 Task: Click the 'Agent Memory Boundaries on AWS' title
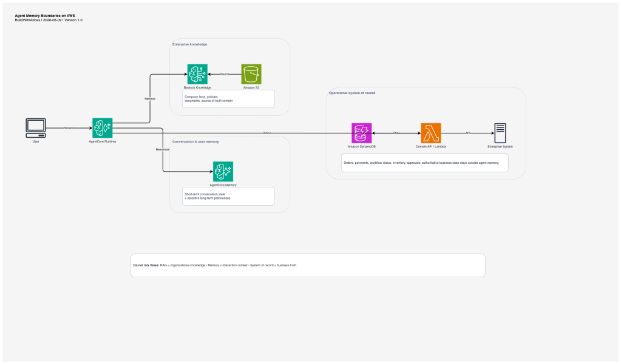click(x=45, y=16)
